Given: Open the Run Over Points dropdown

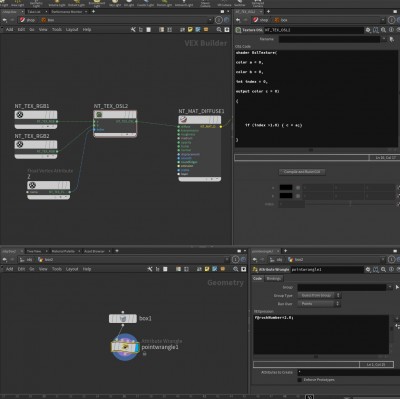Looking at the screenshot, I should coord(319,304).
